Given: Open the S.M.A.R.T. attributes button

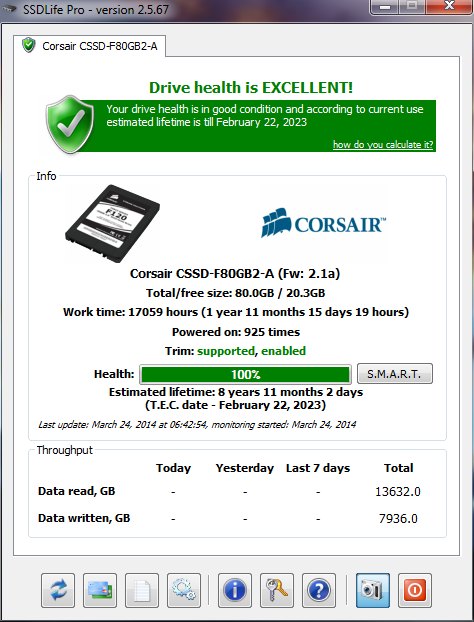Looking at the screenshot, I should pos(395,374).
